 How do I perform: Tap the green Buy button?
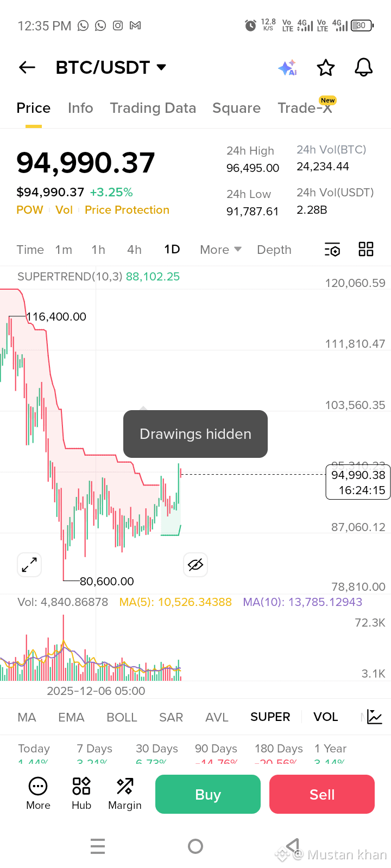(208, 794)
